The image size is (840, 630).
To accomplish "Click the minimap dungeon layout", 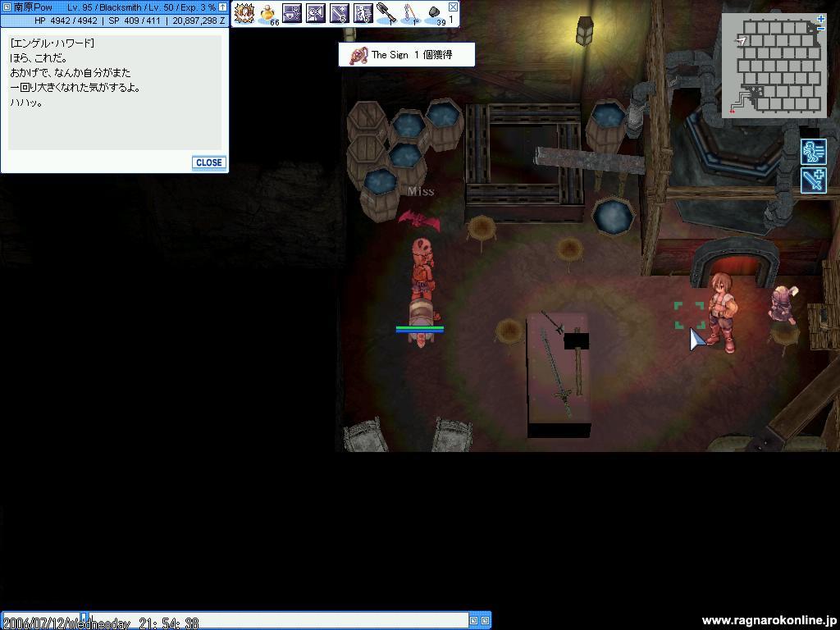I will coord(774,66).
